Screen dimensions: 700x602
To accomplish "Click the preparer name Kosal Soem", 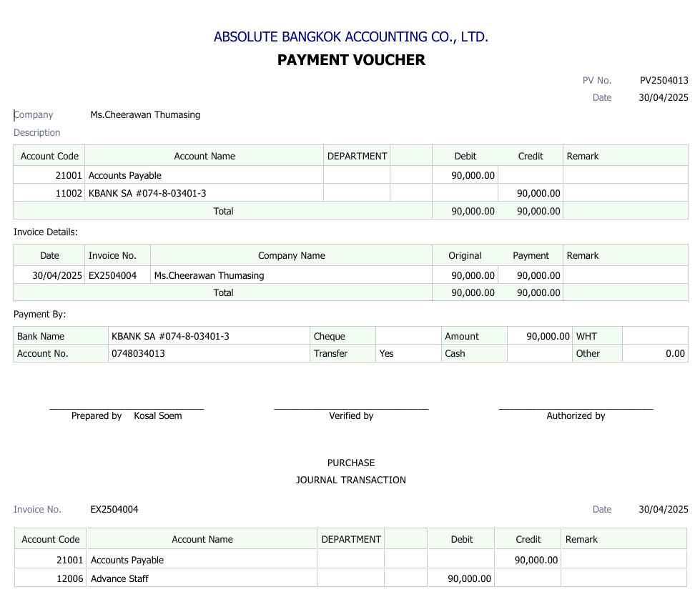I will [157, 415].
